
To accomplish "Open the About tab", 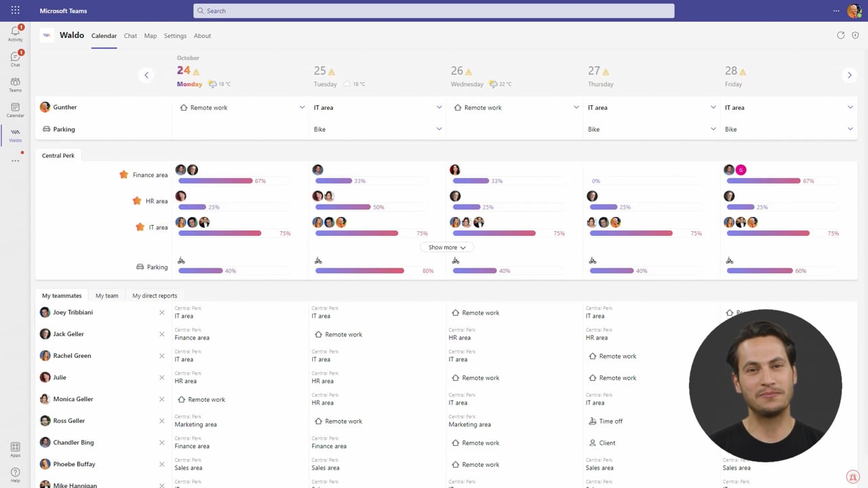I will [202, 36].
